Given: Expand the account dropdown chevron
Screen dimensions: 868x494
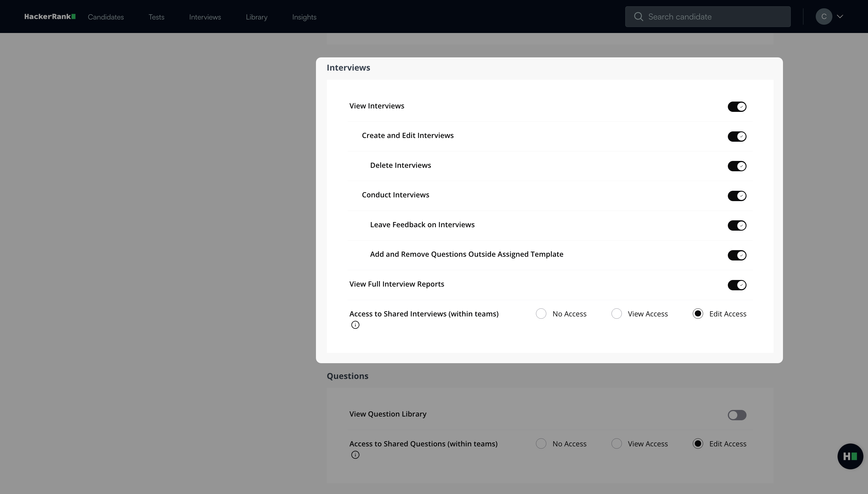Looking at the screenshot, I should 840,17.
